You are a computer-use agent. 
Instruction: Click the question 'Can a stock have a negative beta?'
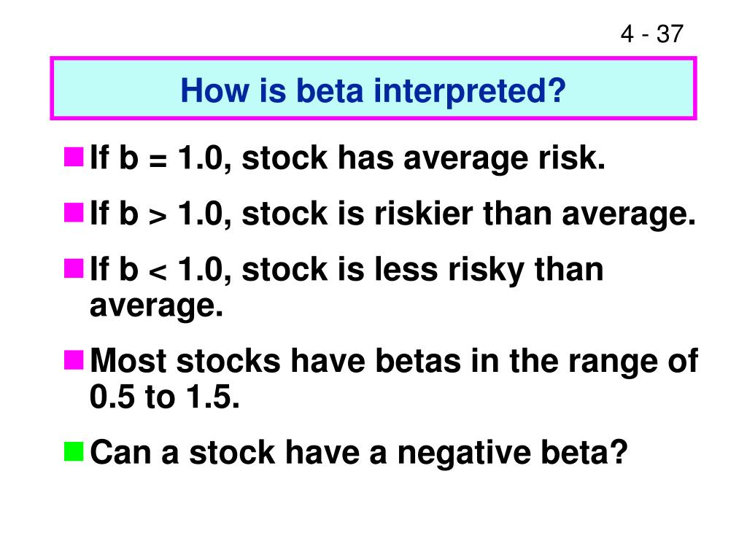tap(359, 452)
